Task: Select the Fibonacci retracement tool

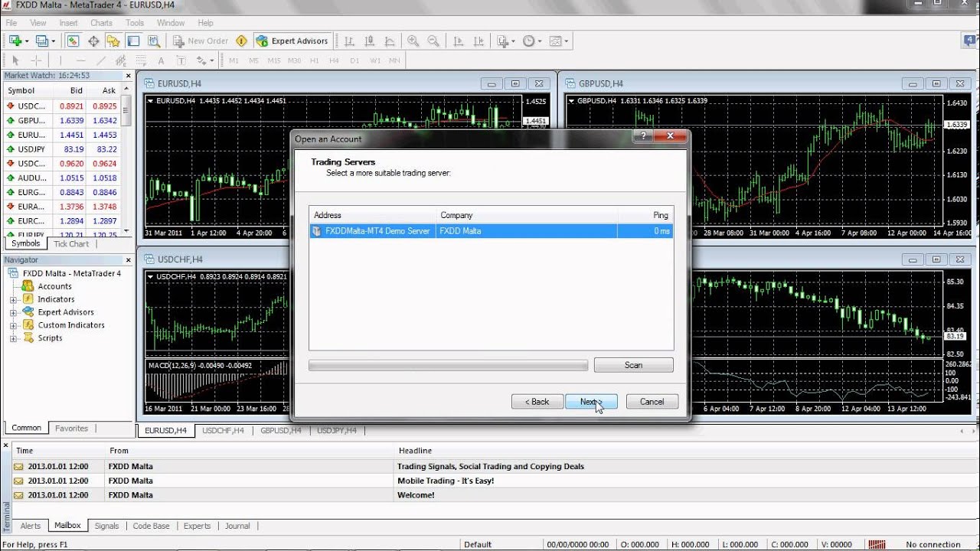Action: point(140,60)
